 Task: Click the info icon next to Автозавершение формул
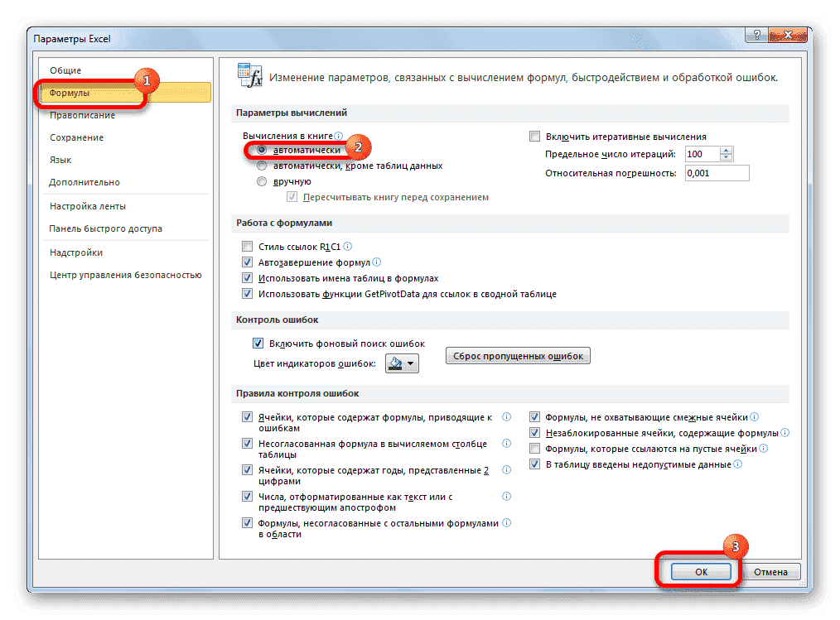(377, 262)
